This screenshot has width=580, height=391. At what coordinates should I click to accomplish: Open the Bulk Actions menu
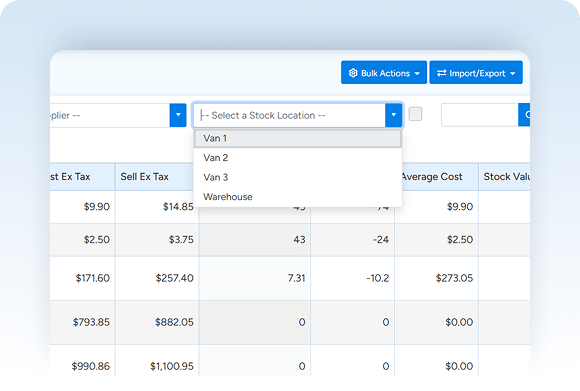pyautogui.click(x=384, y=73)
